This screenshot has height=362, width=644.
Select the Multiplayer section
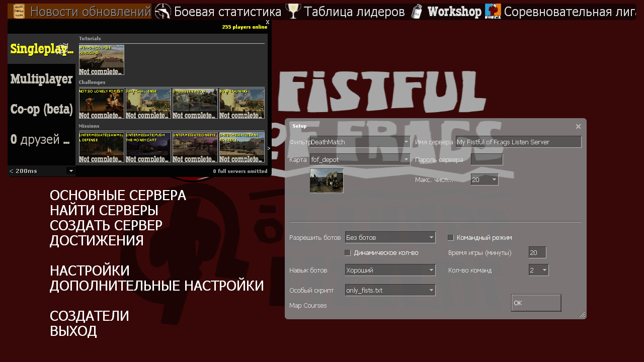[41, 79]
